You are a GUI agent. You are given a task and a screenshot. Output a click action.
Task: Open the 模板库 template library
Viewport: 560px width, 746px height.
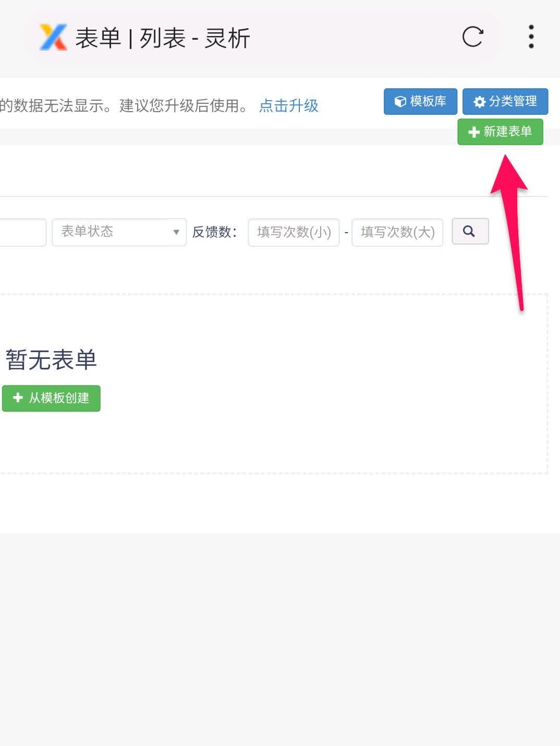pos(420,101)
